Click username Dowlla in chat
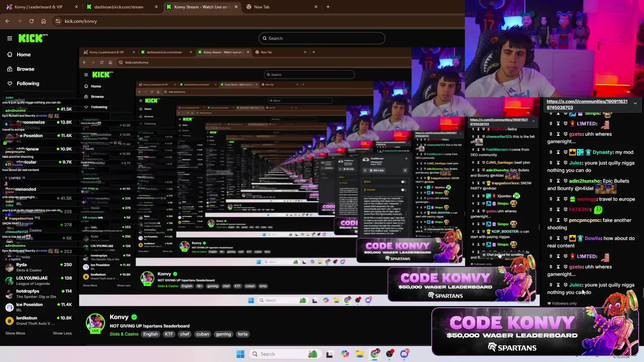The image size is (644, 362). [593, 238]
